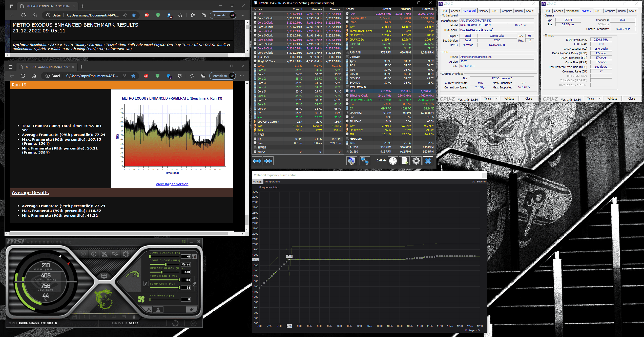Open core voltage curve bars icon
The image size is (644, 337).
(x=194, y=256)
